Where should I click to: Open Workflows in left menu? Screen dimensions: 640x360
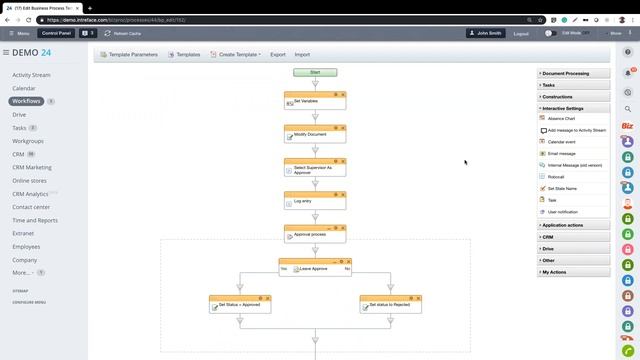[26, 101]
